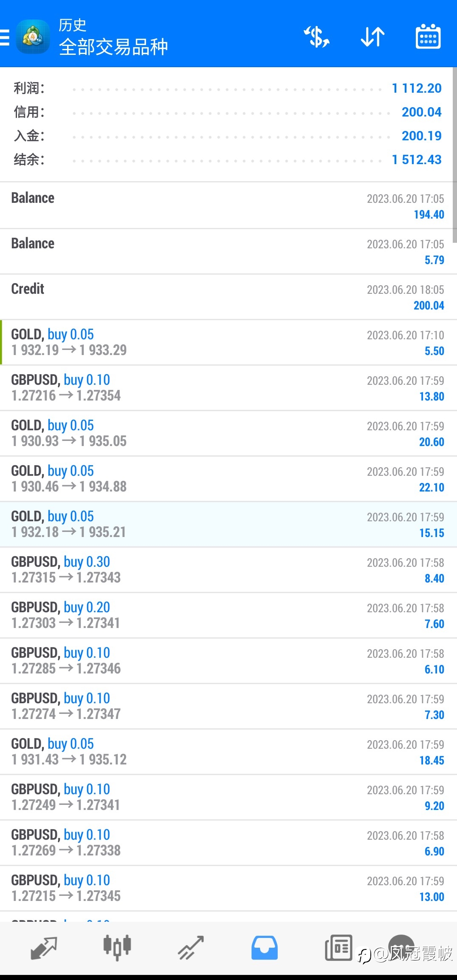This screenshot has width=457, height=980.
Task: Expand the GOLD trade with 5.50 profit
Action: point(228,342)
